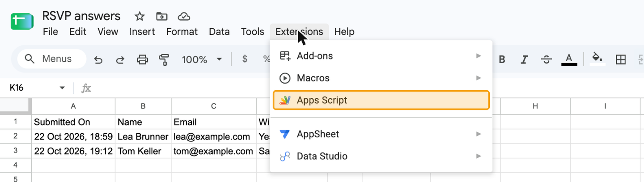Select the tom@example.com cell
The height and width of the screenshot is (182, 644).
click(214, 151)
